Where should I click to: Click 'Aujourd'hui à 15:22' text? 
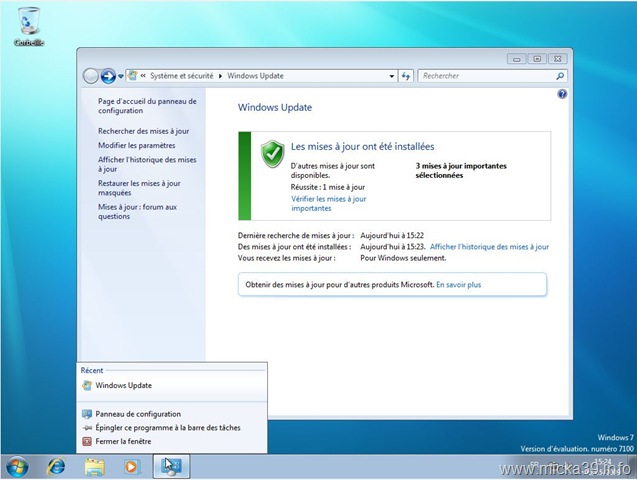click(x=392, y=236)
